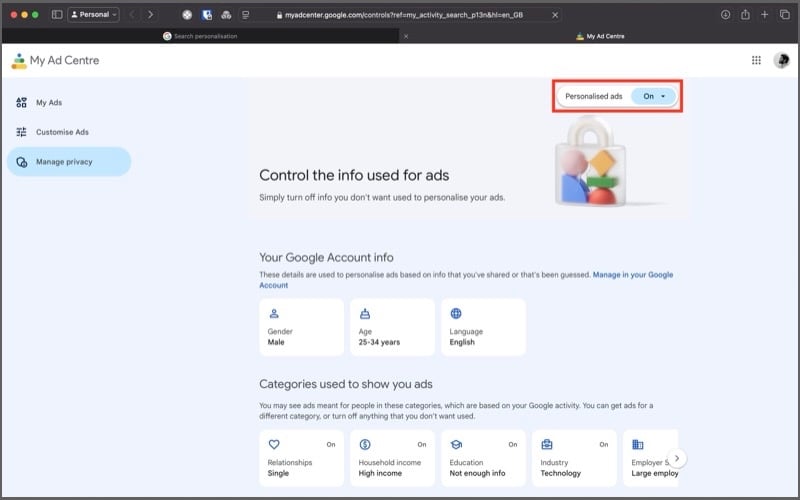Click the Your Google Account info heading
800x500 pixels.
tap(326, 258)
